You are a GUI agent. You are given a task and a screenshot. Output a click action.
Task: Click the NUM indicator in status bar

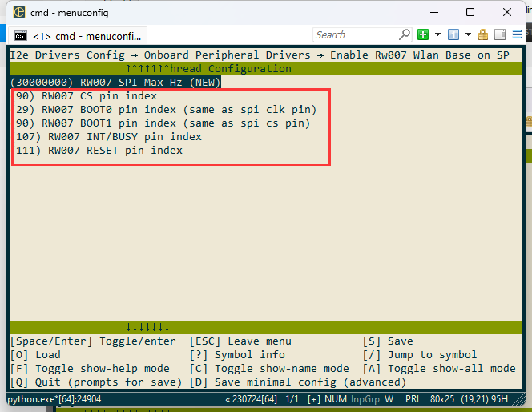(x=336, y=399)
